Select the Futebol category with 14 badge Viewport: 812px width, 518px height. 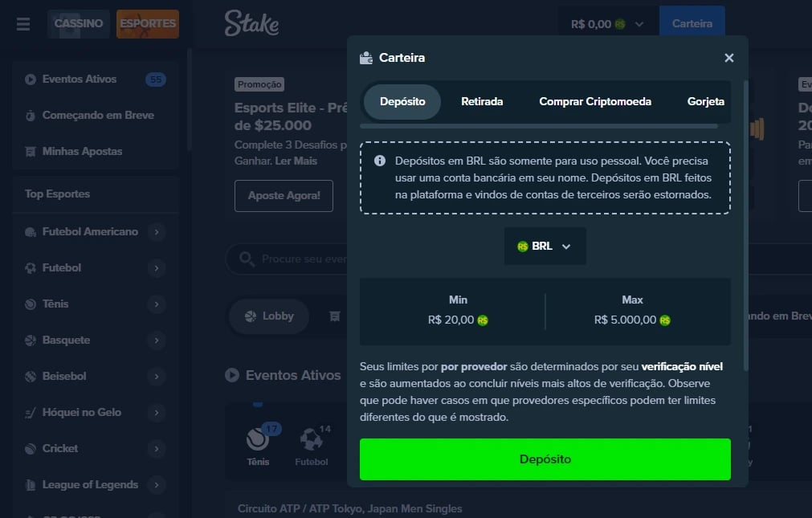[x=312, y=444]
